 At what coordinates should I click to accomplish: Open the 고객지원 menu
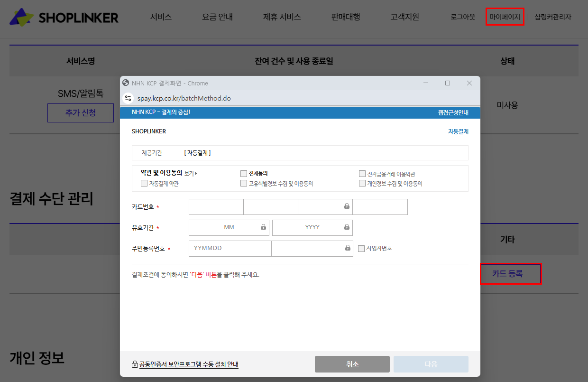(x=404, y=17)
